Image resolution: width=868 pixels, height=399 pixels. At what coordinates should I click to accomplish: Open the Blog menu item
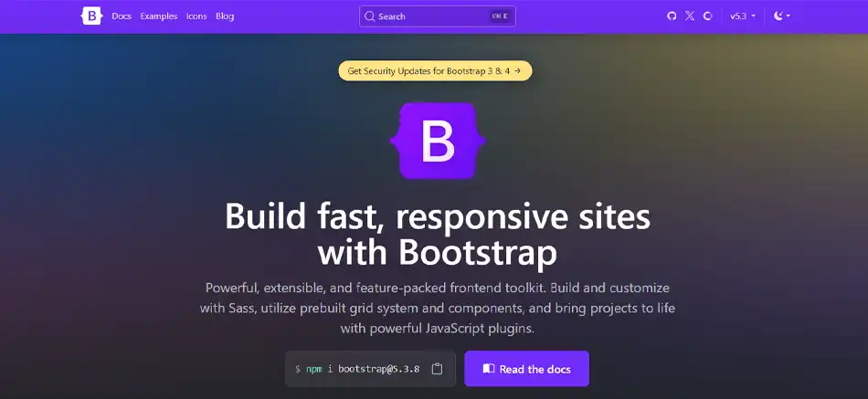click(x=225, y=16)
